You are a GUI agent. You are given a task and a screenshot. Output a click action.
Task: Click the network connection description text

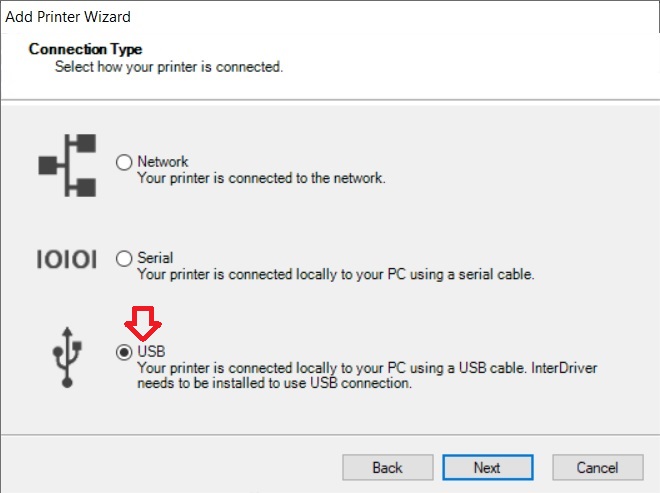point(261,178)
